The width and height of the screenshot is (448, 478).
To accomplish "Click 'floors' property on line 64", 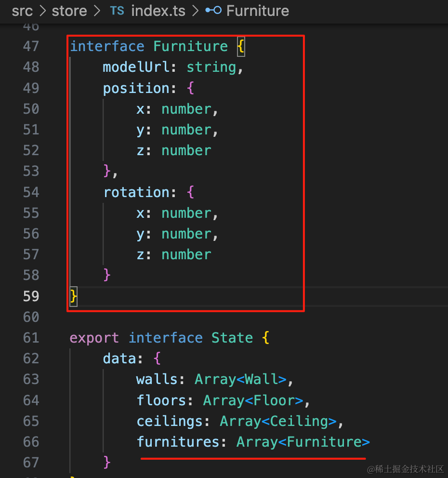I will click(x=161, y=400).
